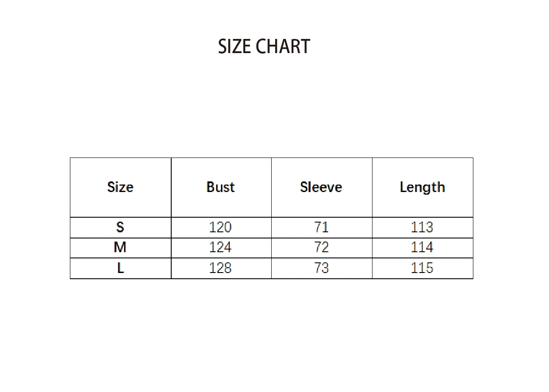Pick the length value 113 cell
This screenshot has height=392, width=549.
(x=422, y=227)
